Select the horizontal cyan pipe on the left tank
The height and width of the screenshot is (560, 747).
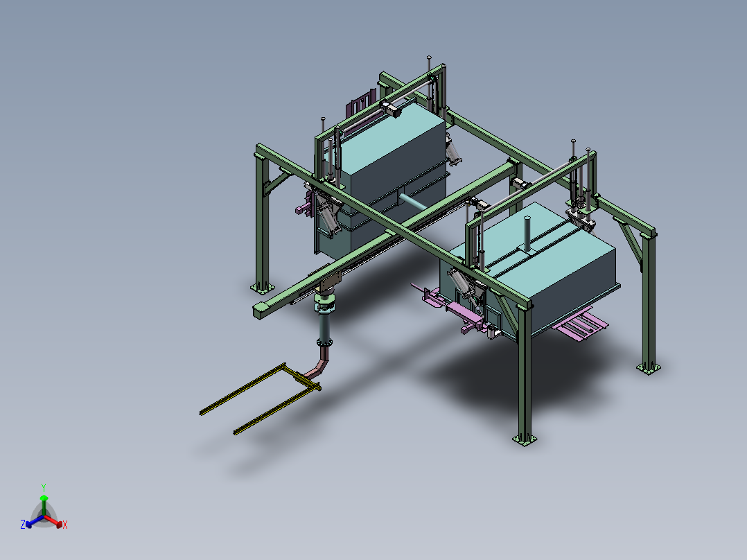pyautogui.click(x=412, y=201)
